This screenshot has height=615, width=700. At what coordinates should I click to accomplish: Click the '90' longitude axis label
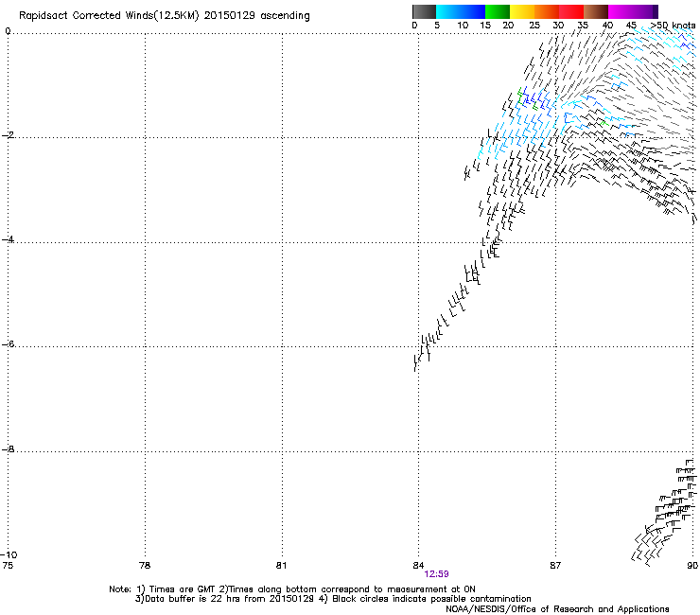(x=692, y=565)
